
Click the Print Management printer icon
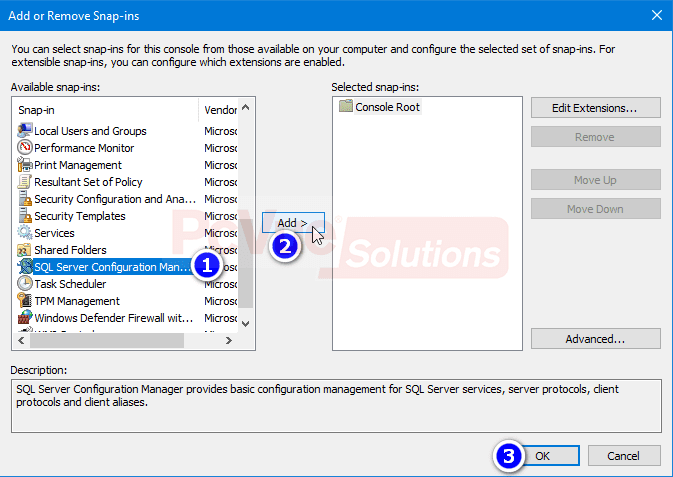tap(24, 165)
